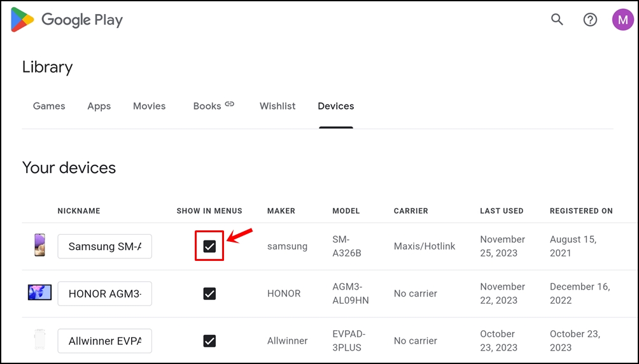Click the LAST USED column header
The height and width of the screenshot is (364, 639).
coord(502,211)
